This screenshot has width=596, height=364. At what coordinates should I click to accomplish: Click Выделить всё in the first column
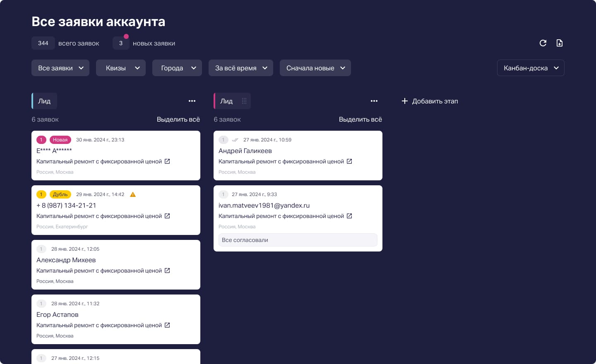point(178,119)
